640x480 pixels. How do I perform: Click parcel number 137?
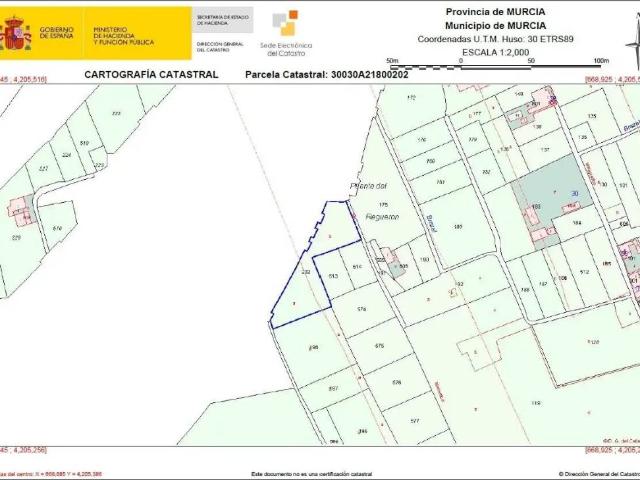click(x=544, y=149)
